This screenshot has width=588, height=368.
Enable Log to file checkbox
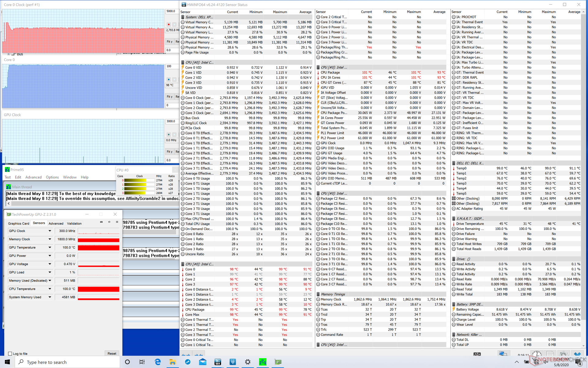[x=10, y=354]
